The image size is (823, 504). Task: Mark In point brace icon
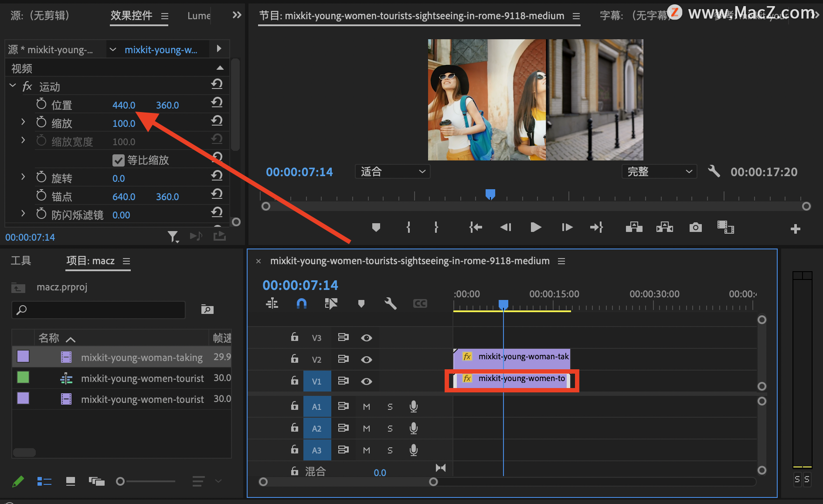(x=408, y=227)
